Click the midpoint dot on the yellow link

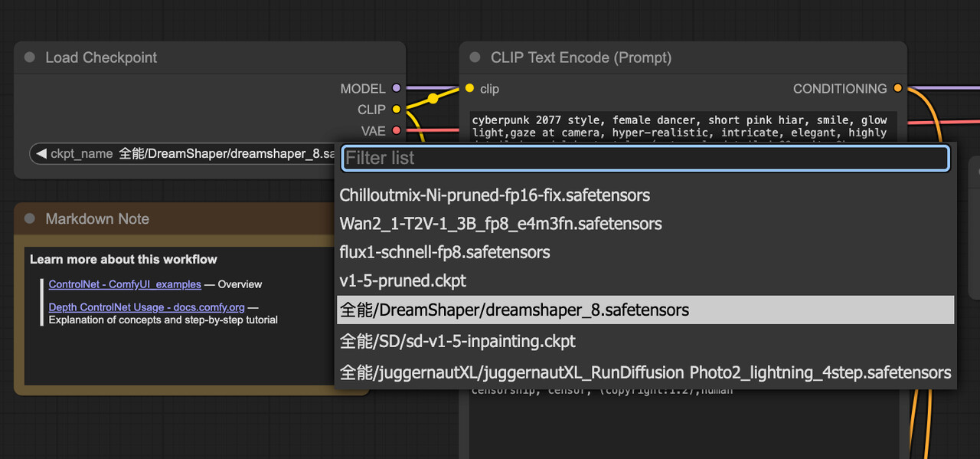pos(433,98)
